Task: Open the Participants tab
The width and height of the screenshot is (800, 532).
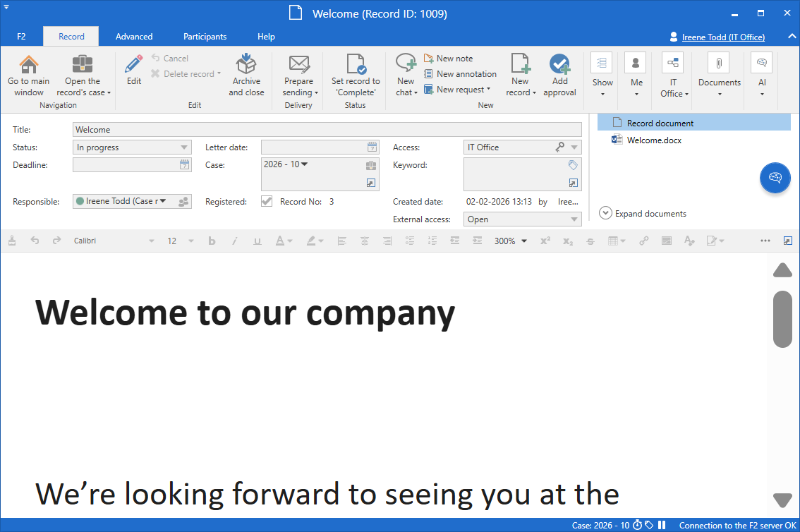Action: [x=205, y=37]
